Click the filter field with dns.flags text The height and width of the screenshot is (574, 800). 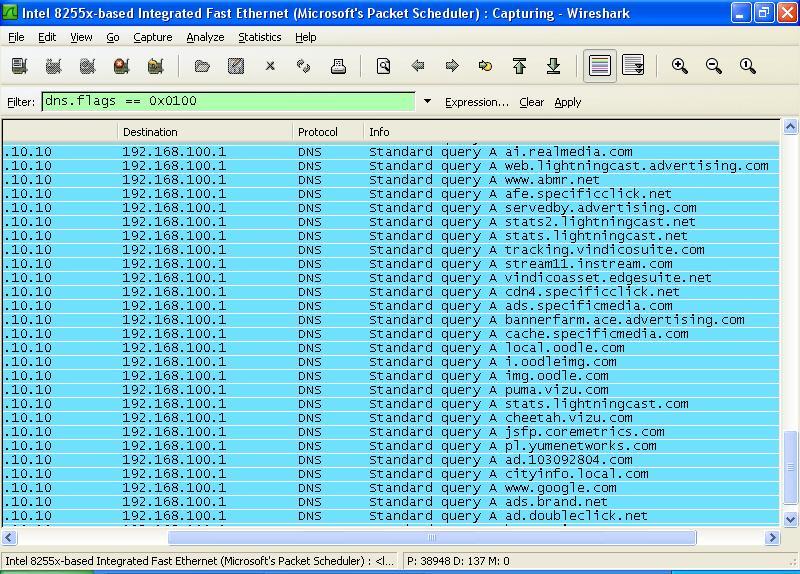[x=228, y=101]
